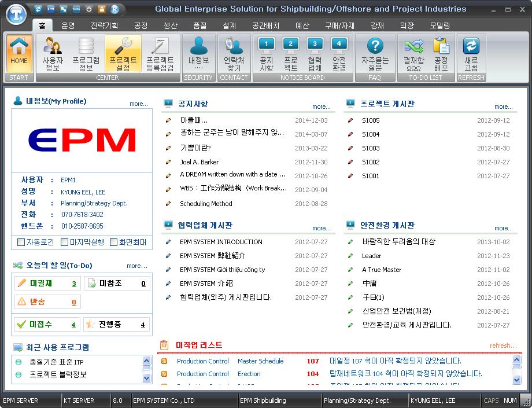The width and height of the screenshot is (532, 408).
Task: Open 'Master Schedule' link in 미작업 list
Action: (261, 361)
